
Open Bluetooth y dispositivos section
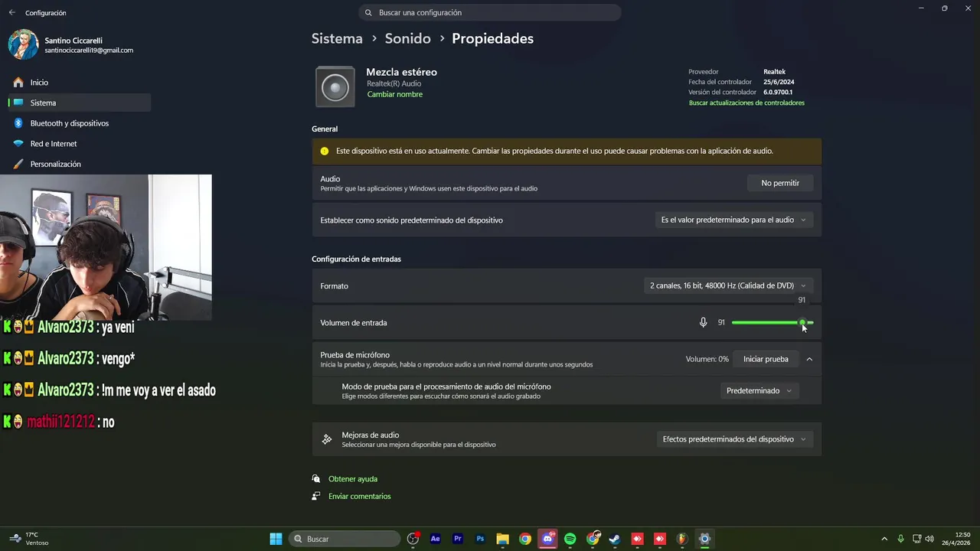[79, 123]
